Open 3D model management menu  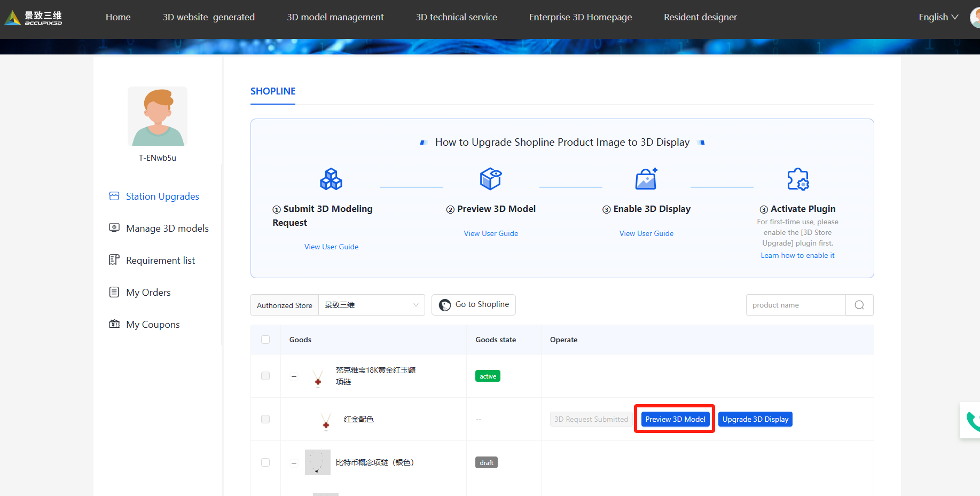tap(335, 17)
